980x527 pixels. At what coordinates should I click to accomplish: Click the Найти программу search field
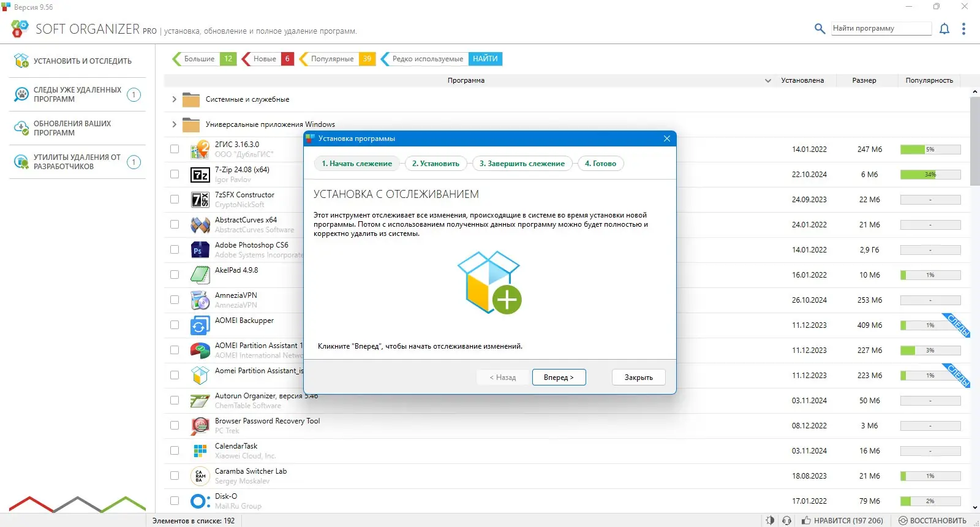click(881, 28)
